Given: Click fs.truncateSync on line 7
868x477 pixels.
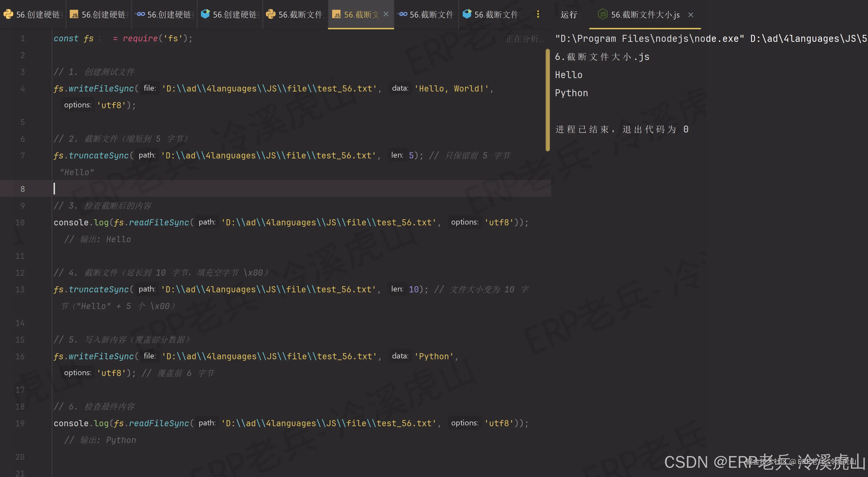Looking at the screenshot, I should pos(91,156).
